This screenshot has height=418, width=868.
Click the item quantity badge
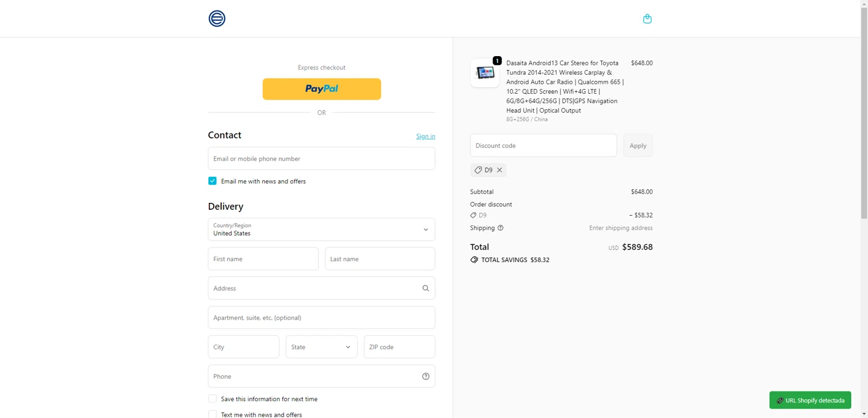click(497, 60)
